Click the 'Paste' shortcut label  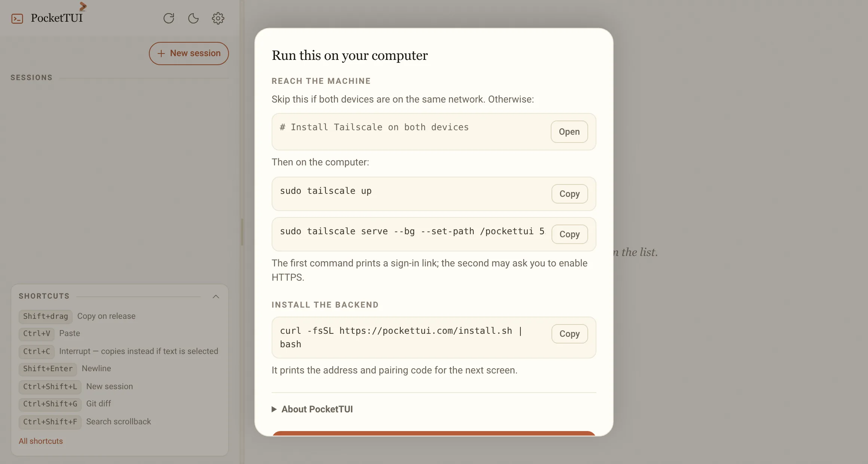click(70, 333)
